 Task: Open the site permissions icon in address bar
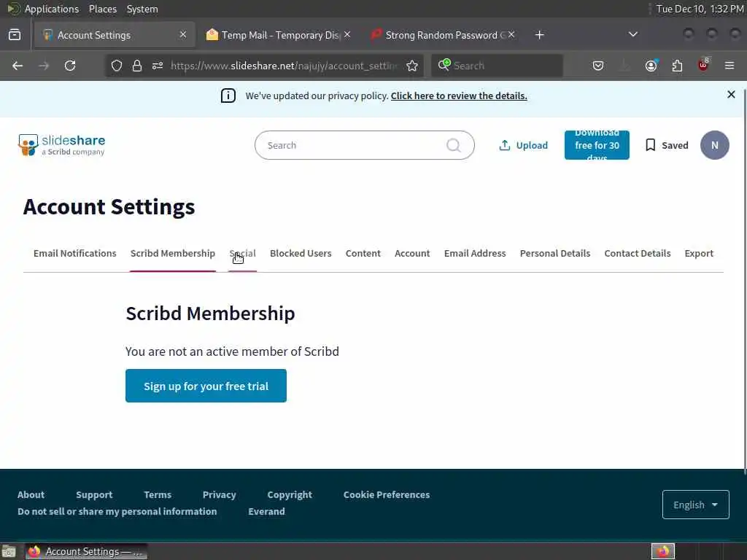point(158,66)
